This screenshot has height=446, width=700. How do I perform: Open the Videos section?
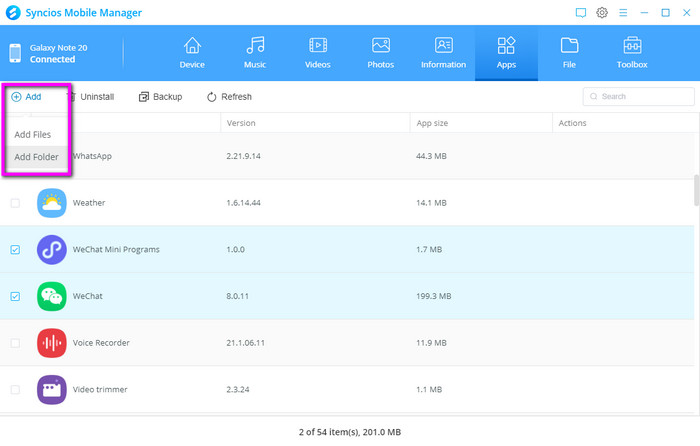[x=317, y=53]
